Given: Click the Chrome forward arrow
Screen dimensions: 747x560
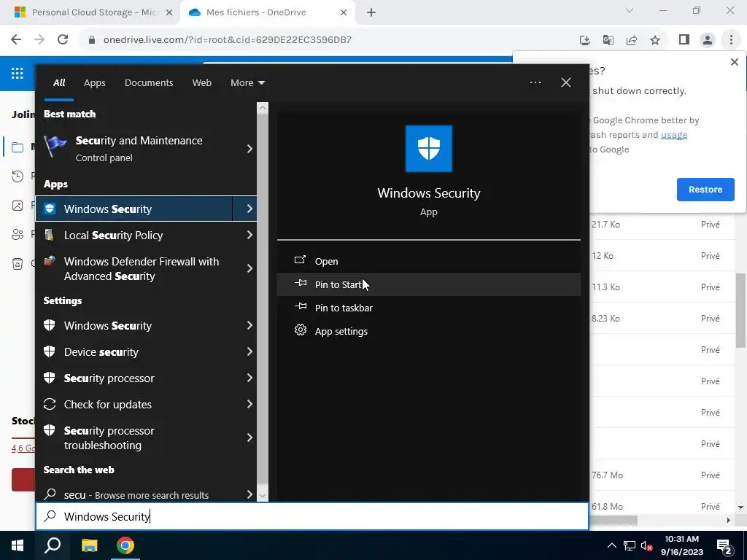Looking at the screenshot, I should (39, 39).
